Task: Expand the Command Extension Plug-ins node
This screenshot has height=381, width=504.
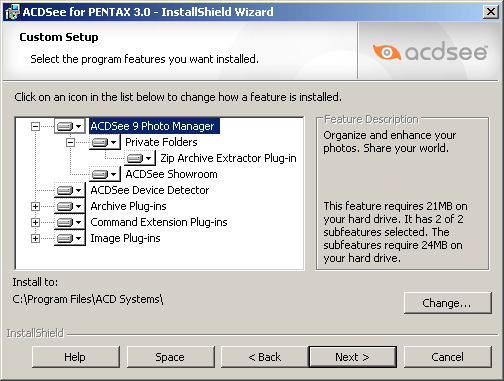Action: pos(35,222)
